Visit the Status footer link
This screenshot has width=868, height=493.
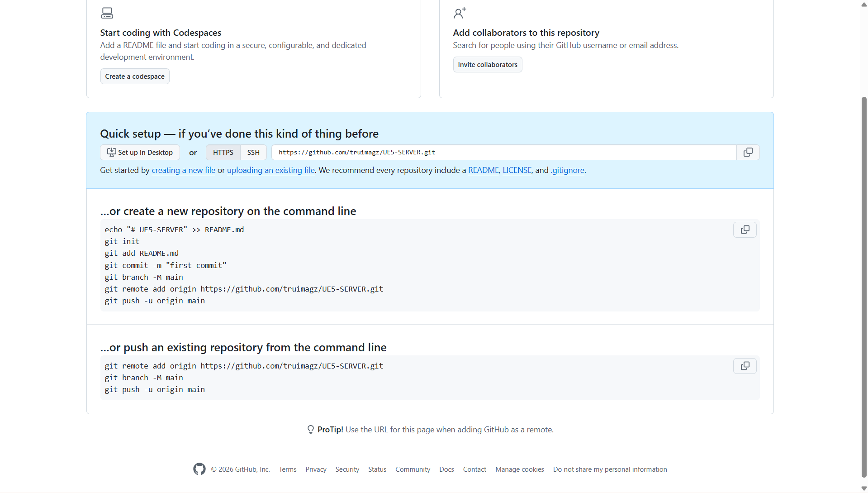[x=377, y=469]
